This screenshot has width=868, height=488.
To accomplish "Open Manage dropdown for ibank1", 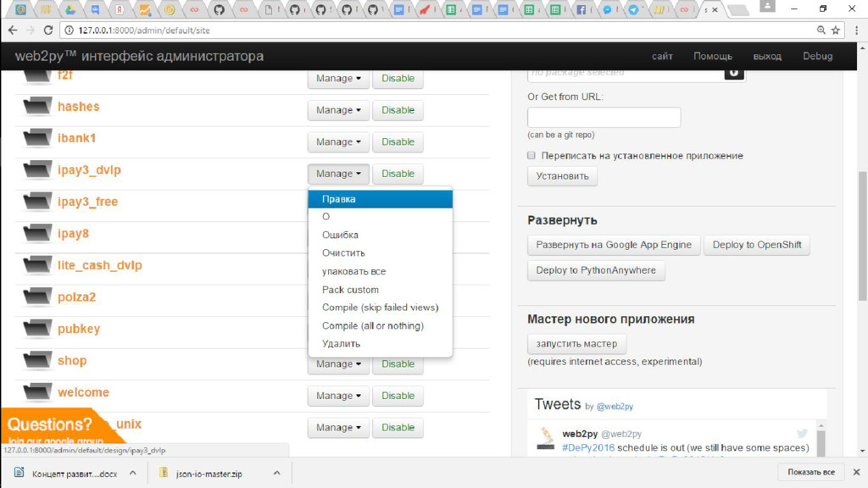I will point(338,141).
